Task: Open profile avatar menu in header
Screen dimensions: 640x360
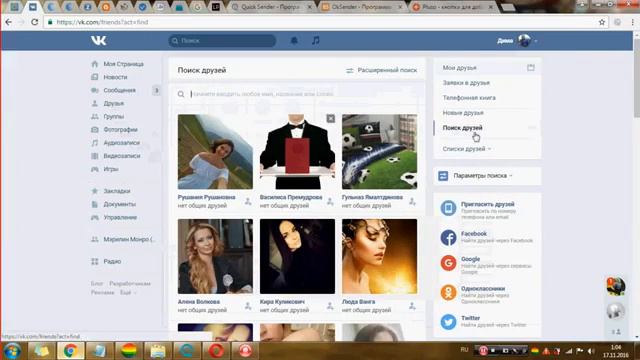Action: tap(524, 40)
